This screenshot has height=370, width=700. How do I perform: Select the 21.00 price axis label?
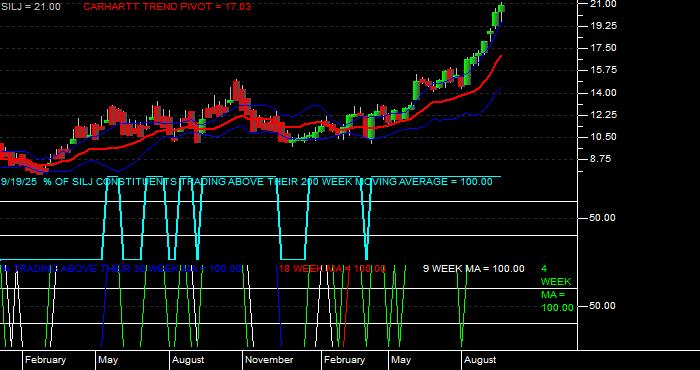603,4
